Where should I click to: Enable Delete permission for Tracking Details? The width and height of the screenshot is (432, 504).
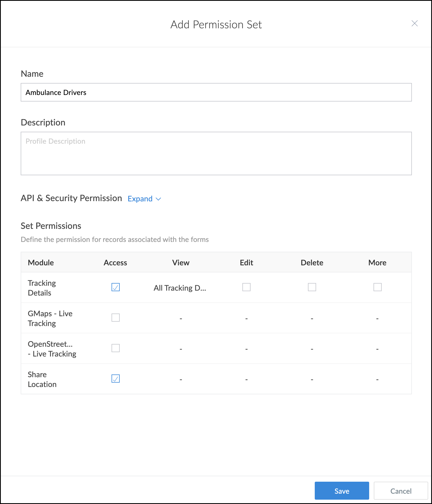point(312,287)
